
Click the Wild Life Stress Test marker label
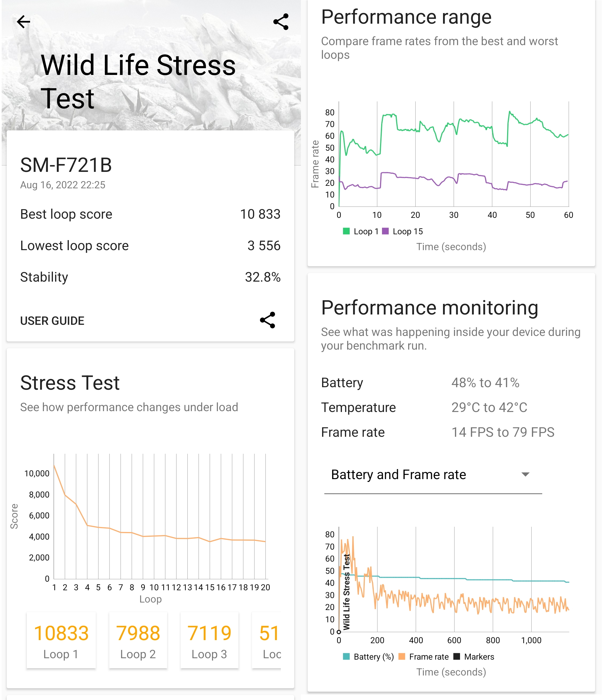point(347,592)
